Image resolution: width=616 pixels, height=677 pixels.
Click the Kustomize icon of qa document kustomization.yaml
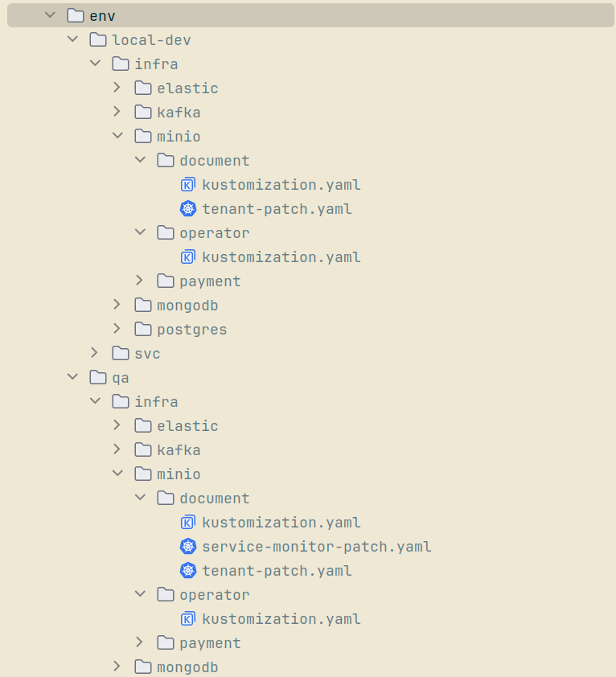click(188, 523)
